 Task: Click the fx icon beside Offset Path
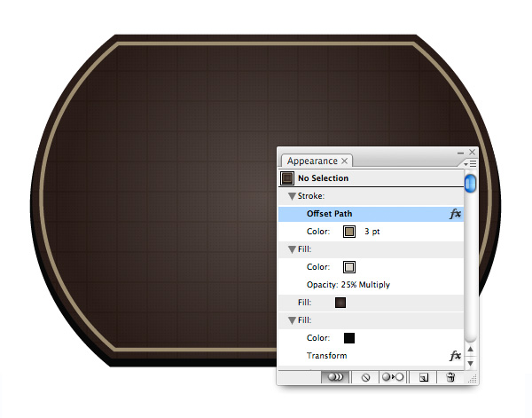[455, 214]
